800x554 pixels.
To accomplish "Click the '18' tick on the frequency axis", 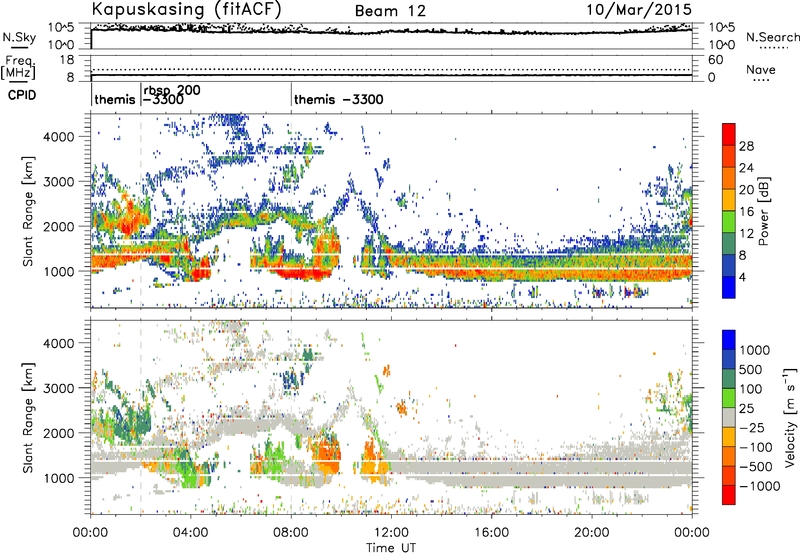I will click(67, 60).
